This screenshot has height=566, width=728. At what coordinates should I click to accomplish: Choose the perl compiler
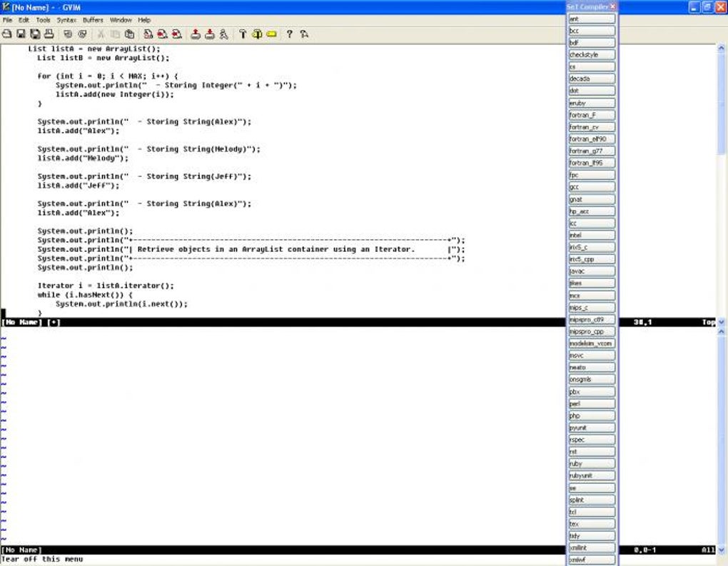coord(592,403)
